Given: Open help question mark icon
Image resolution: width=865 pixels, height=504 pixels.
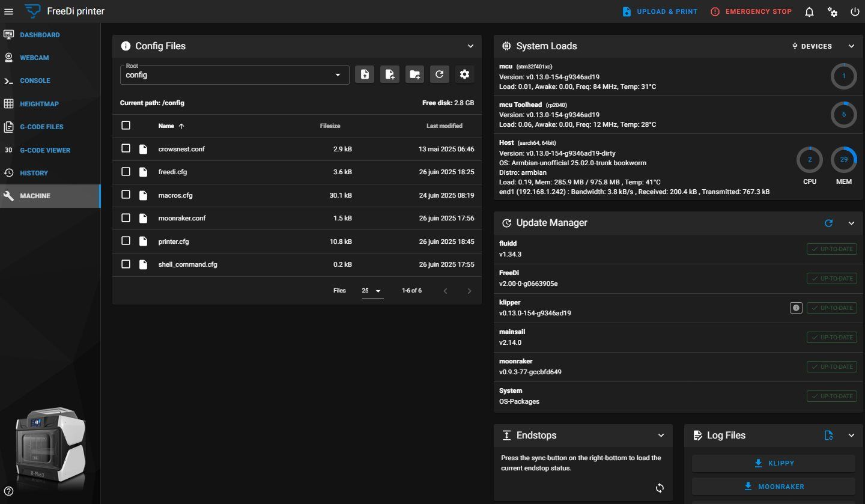Looking at the screenshot, I should click(x=8, y=491).
